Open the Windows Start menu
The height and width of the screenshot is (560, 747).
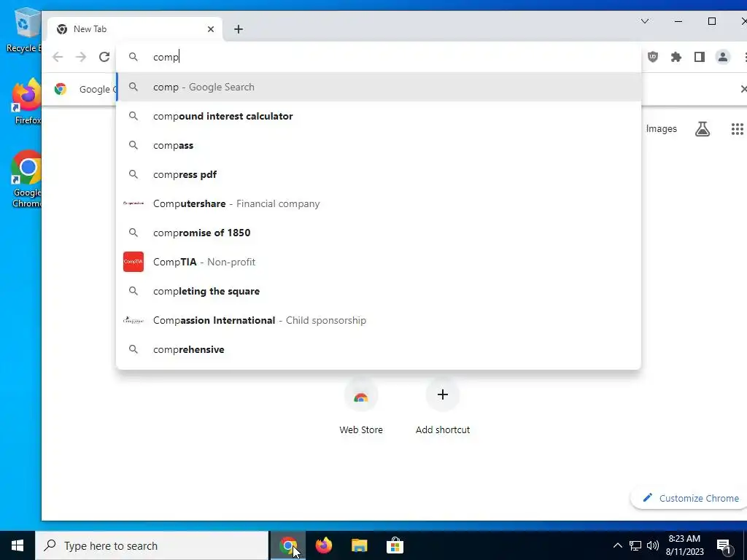18,545
